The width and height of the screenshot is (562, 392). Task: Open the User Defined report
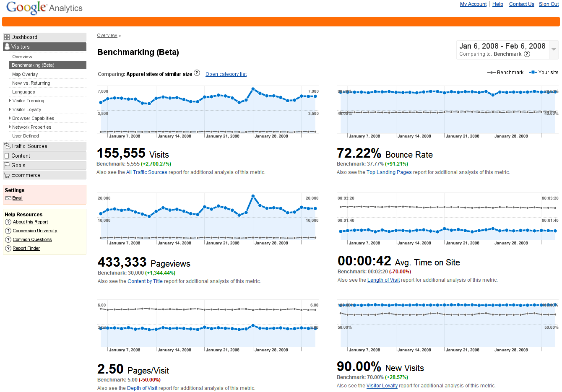[26, 136]
